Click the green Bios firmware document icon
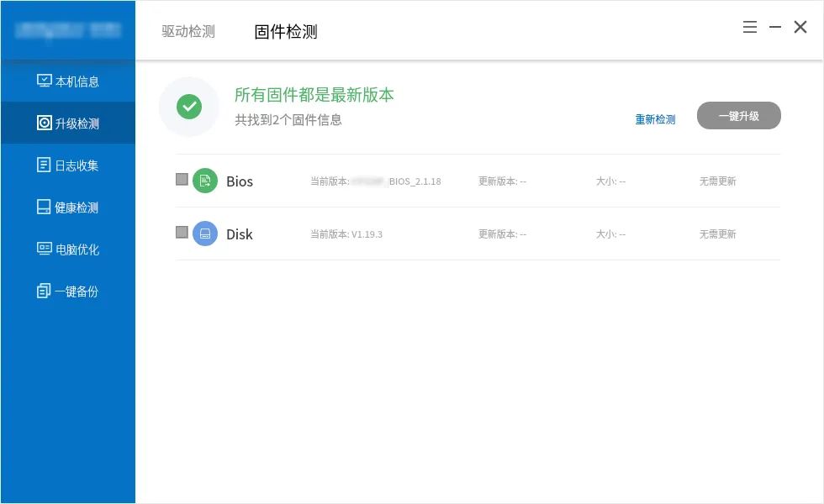The height and width of the screenshot is (504, 824). tap(205, 181)
